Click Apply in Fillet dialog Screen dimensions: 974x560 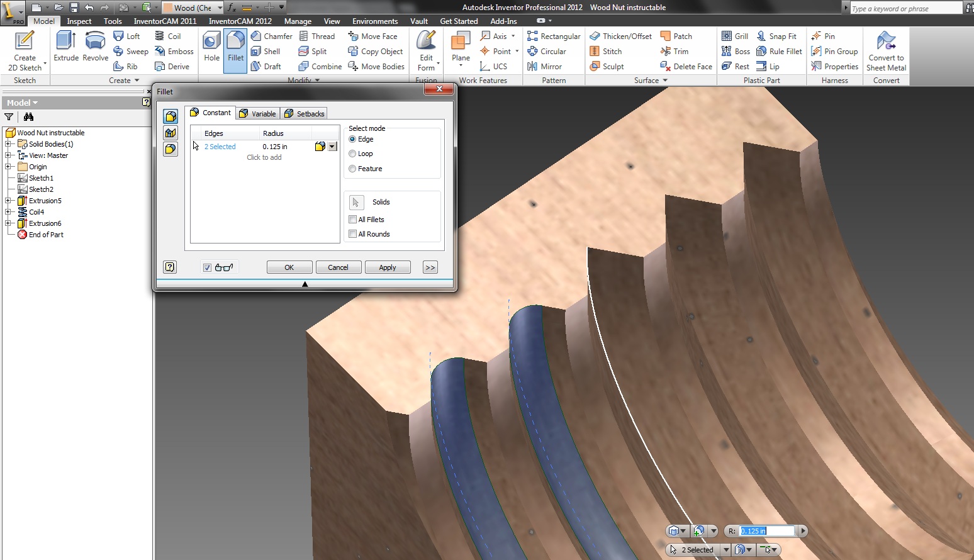pos(388,267)
